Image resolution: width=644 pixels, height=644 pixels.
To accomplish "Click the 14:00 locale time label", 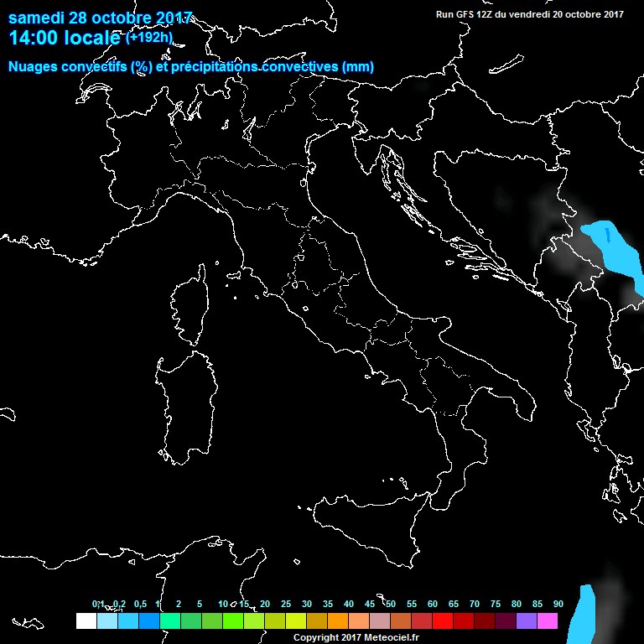I will (x=65, y=39).
